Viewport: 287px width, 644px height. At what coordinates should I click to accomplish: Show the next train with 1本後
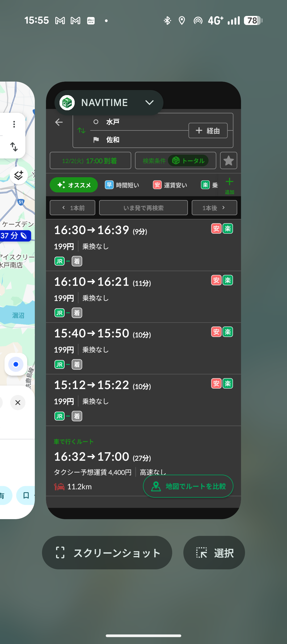pos(214,208)
